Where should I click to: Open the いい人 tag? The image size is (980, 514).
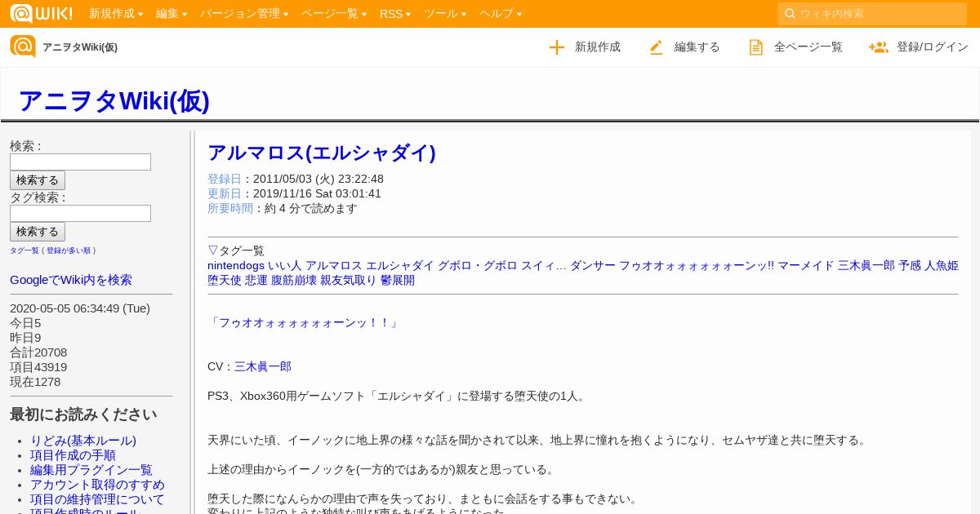(x=285, y=265)
